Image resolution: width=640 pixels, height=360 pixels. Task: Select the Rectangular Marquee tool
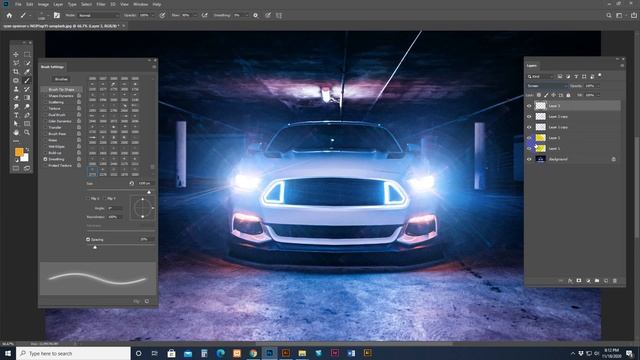click(x=27, y=54)
